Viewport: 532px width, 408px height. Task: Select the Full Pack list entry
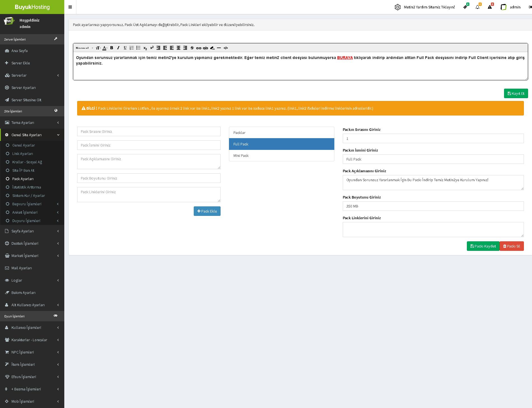(281, 144)
